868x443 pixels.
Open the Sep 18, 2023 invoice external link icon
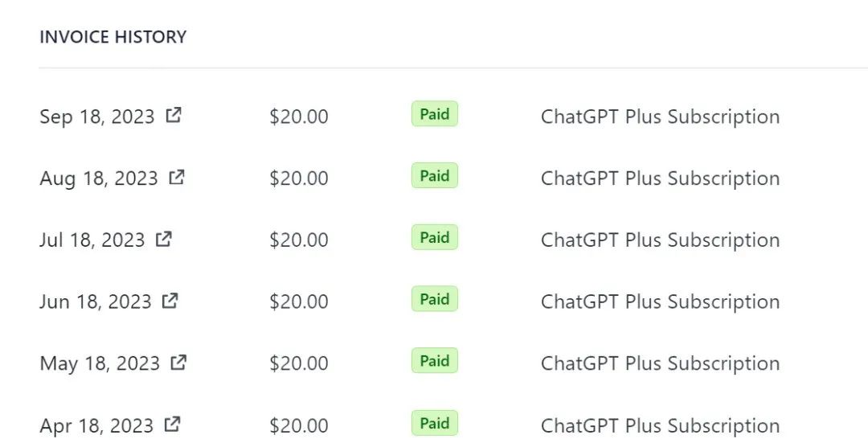[x=174, y=115]
